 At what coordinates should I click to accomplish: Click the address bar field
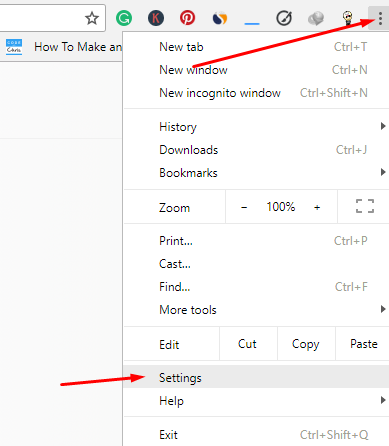coord(52,18)
